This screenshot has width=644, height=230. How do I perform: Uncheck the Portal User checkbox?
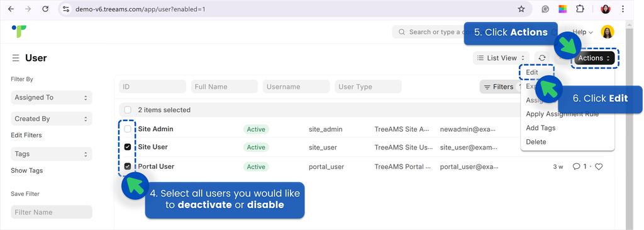pyautogui.click(x=128, y=166)
